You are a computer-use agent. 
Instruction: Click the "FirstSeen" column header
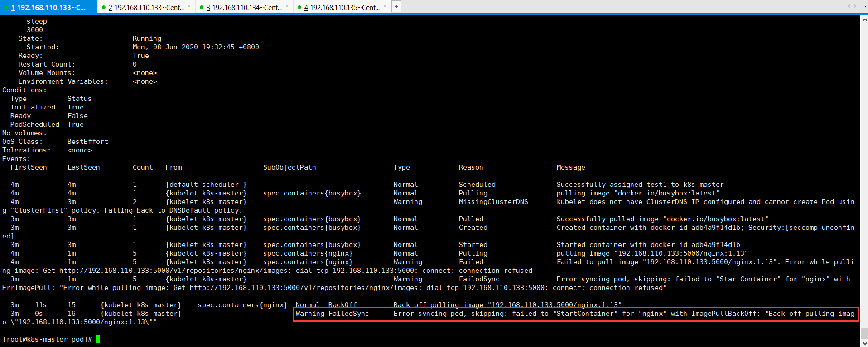pyautogui.click(x=29, y=167)
